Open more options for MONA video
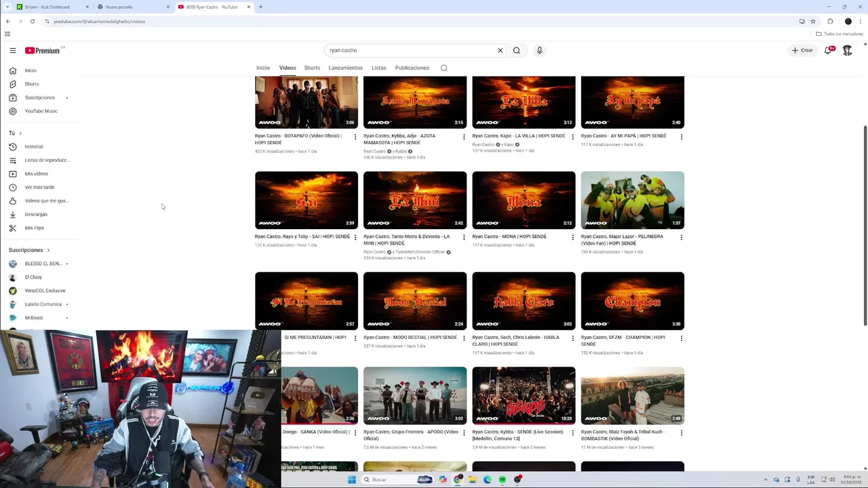868x488 pixels. click(x=572, y=237)
